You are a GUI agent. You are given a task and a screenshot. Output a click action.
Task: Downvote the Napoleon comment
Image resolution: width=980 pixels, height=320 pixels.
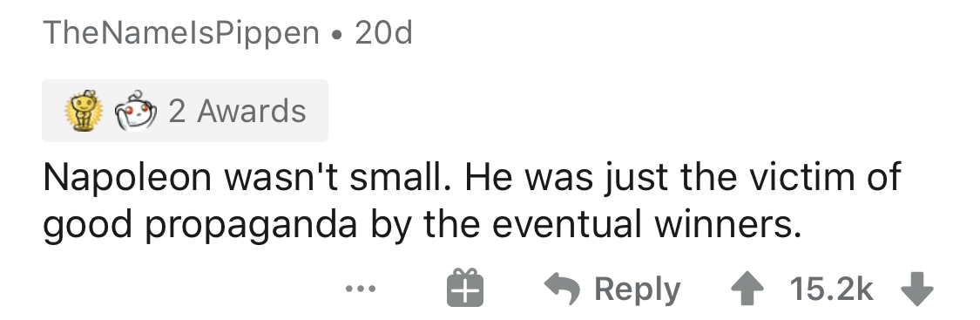pos(917,289)
